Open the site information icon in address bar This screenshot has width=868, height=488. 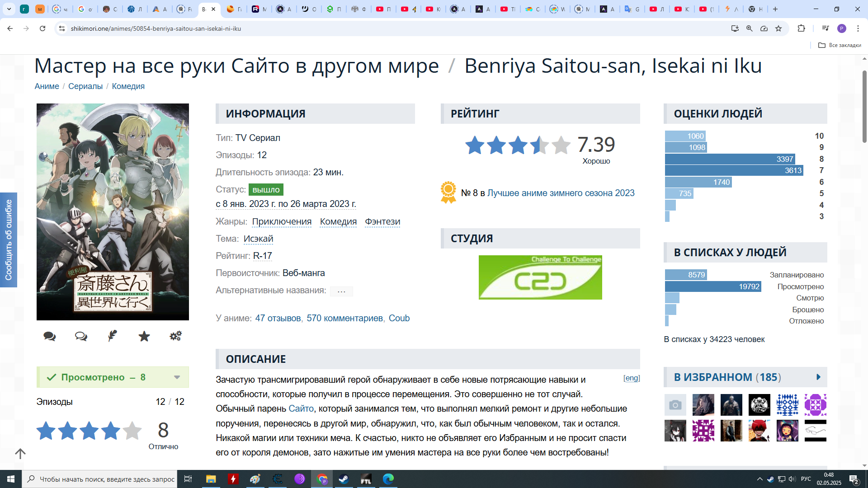pos(62,28)
